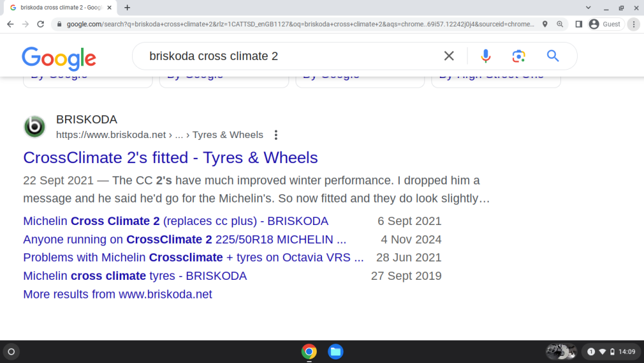Clear the search query with X

click(x=449, y=56)
